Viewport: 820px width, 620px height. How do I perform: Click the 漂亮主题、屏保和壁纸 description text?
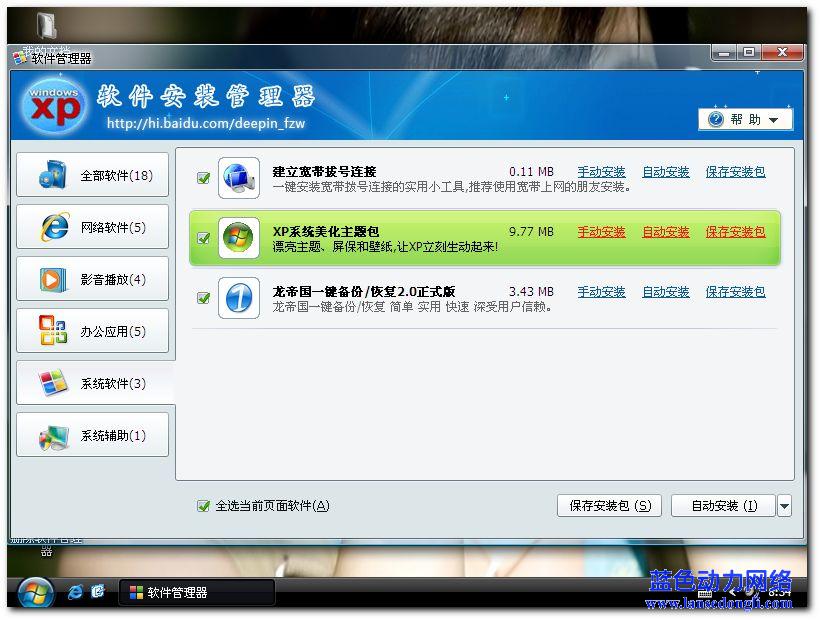[x=385, y=247]
